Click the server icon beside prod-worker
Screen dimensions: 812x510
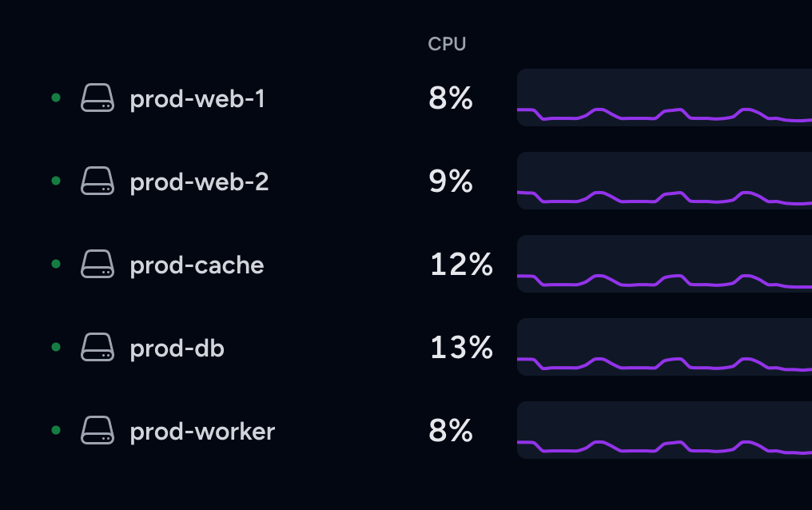coord(98,431)
